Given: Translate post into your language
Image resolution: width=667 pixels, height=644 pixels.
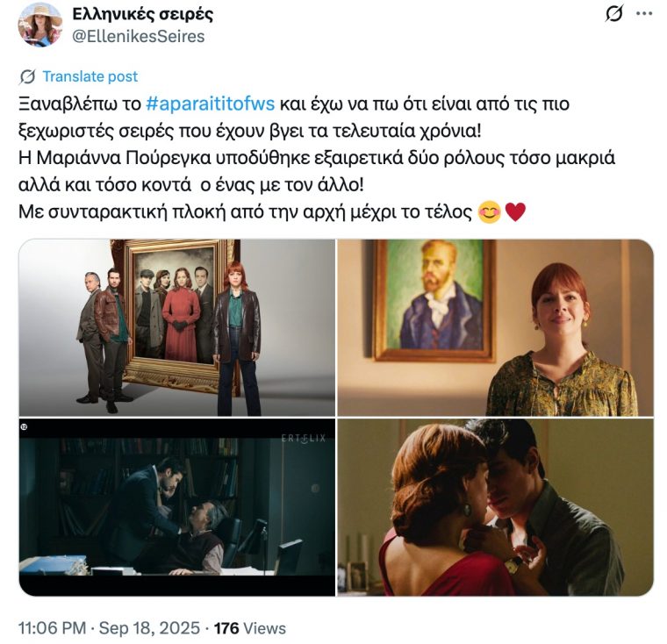Looking at the screenshot, I should pyautogui.click(x=90, y=76).
